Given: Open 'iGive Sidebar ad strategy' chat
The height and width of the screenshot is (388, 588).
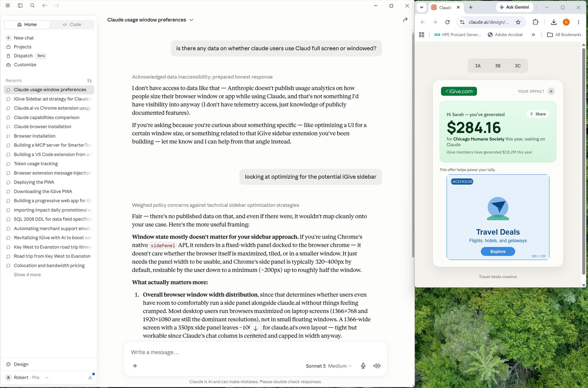Looking at the screenshot, I should click(x=49, y=99).
